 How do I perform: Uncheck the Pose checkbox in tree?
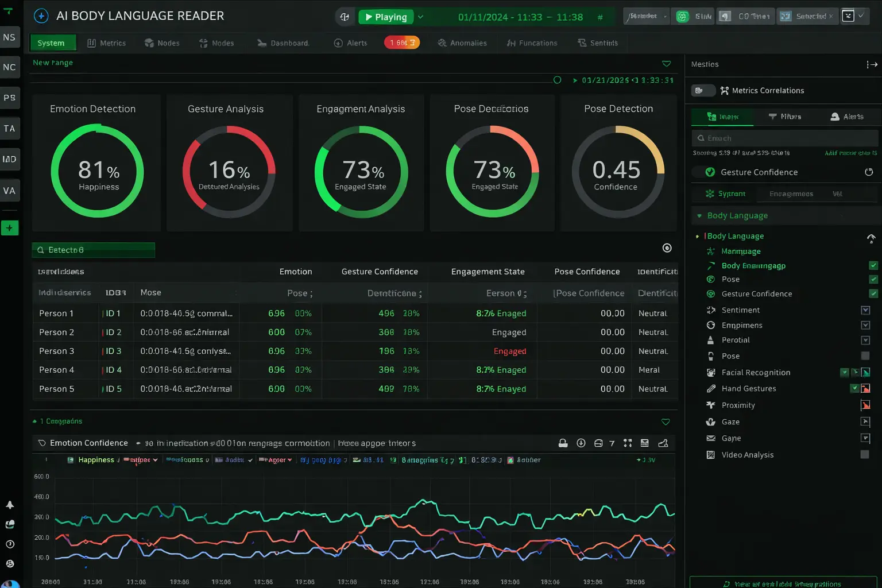coord(873,279)
